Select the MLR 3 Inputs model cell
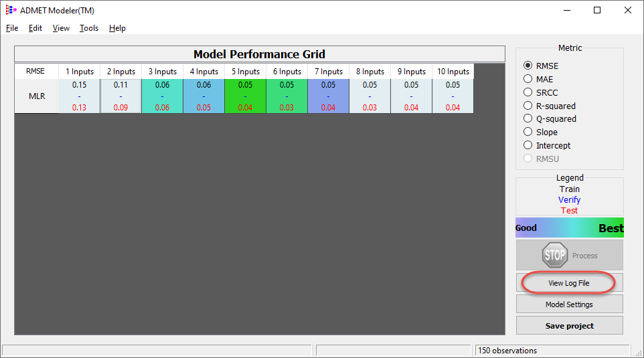Viewport: 644px width, 358px height. click(x=162, y=96)
